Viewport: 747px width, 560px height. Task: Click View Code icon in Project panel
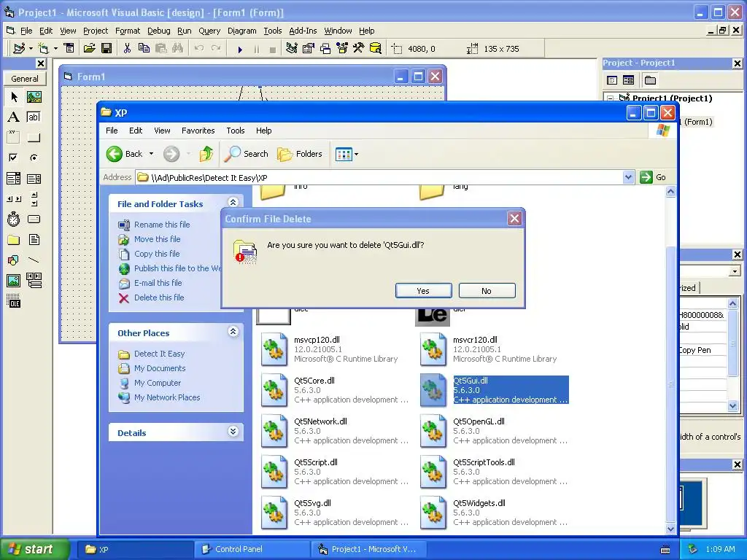pos(612,80)
